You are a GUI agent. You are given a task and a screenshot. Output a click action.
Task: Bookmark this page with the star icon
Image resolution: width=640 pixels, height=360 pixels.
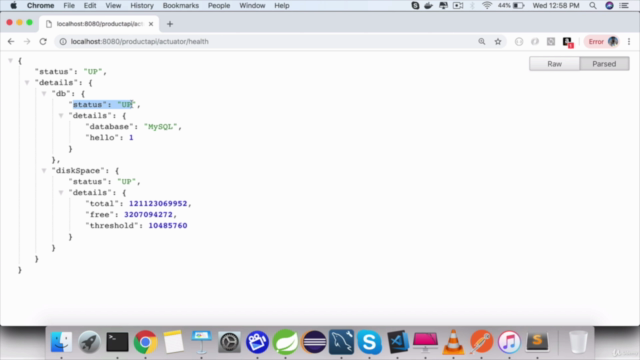(498, 42)
